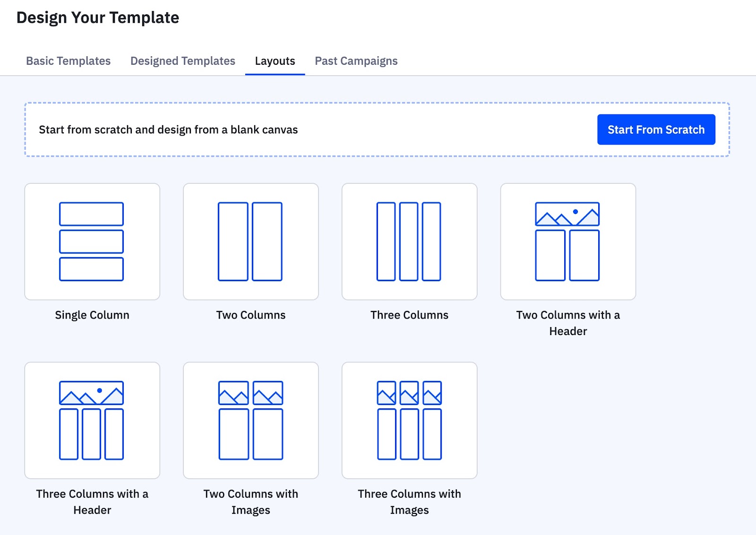Screen dimensions: 756x535
Task: Click the "Two Columns with a Header" caption
Action: pos(568,323)
